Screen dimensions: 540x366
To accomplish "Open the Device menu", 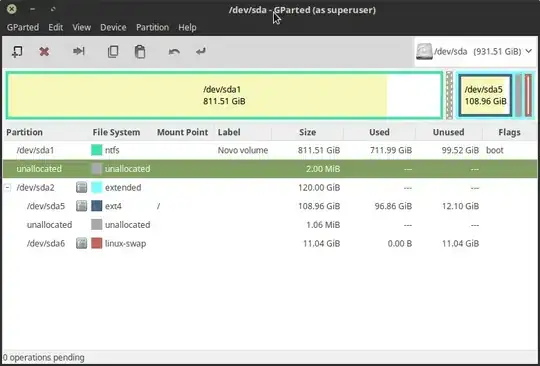I will [x=113, y=27].
